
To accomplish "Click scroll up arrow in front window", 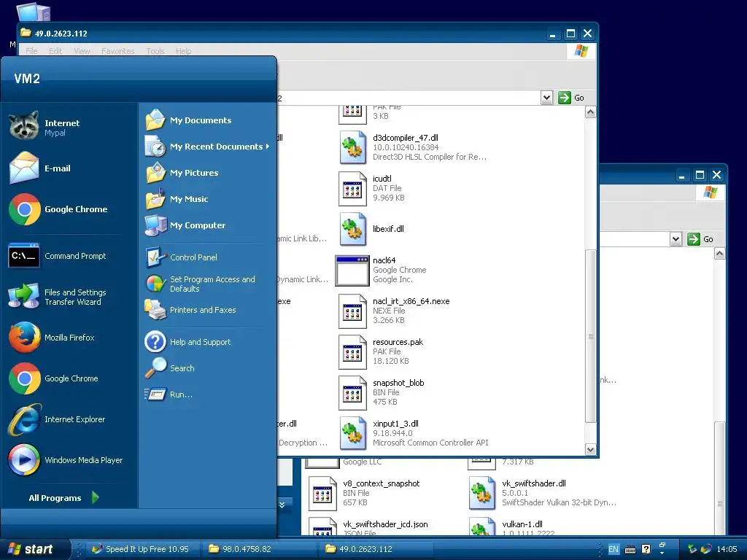I will (x=590, y=112).
